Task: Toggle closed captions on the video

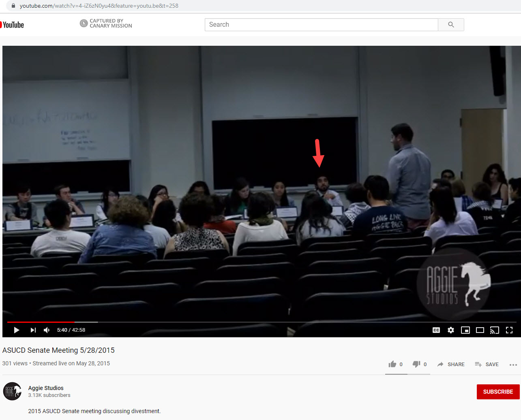Action: pyautogui.click(x=436, y=330)
